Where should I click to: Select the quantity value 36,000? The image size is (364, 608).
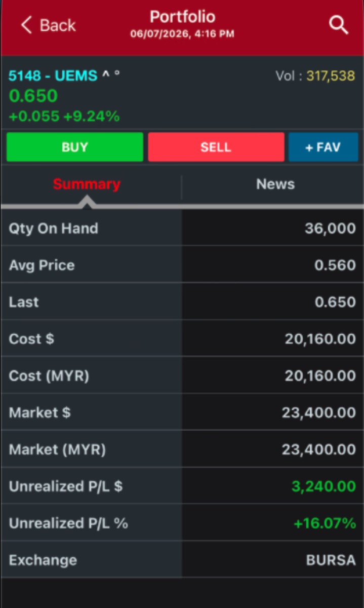click(x=330, y=229)
